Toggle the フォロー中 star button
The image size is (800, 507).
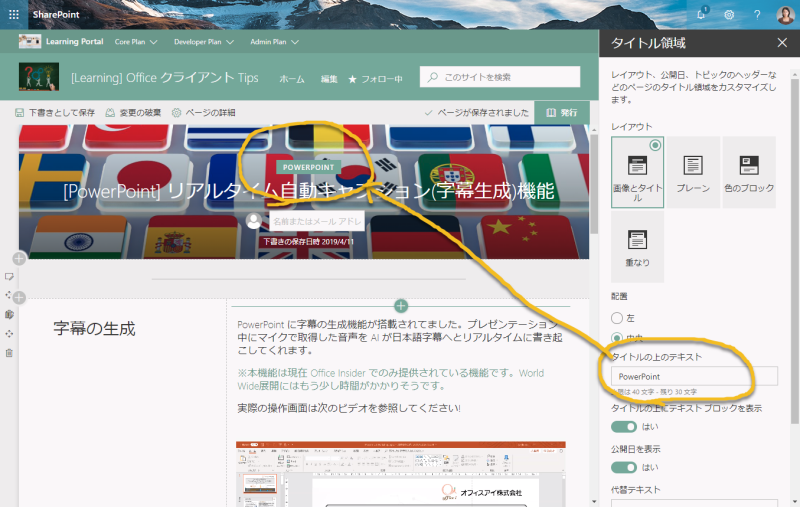coord(375,79)
